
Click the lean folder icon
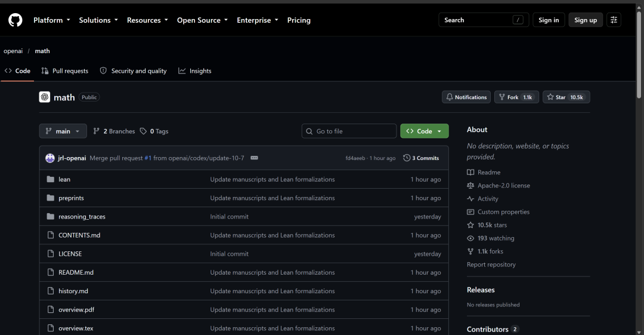(51, 179)
